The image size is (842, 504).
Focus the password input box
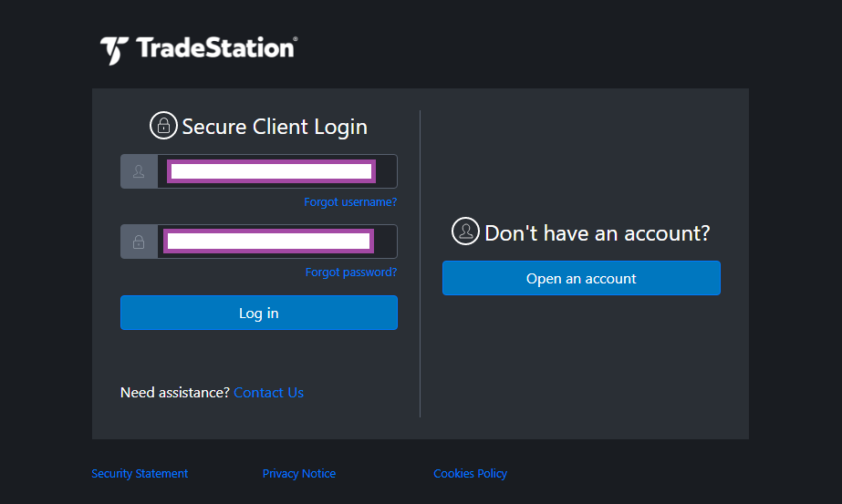coord(268,242)
